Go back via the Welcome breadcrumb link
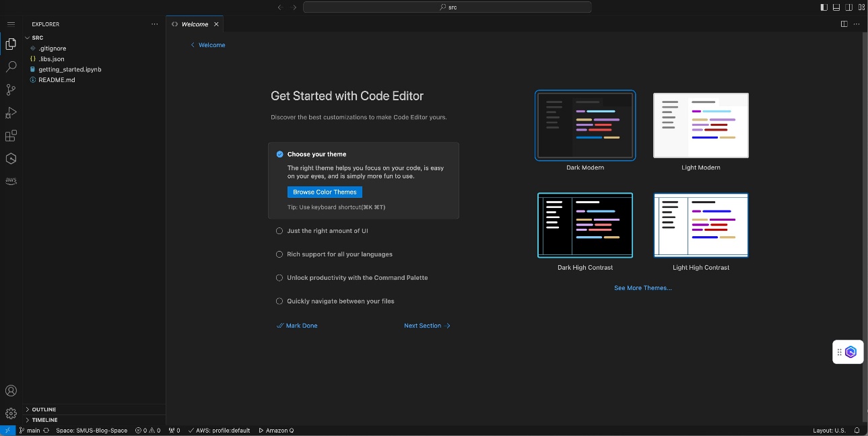Screen dimensions: 868x436 pos(208,45)
